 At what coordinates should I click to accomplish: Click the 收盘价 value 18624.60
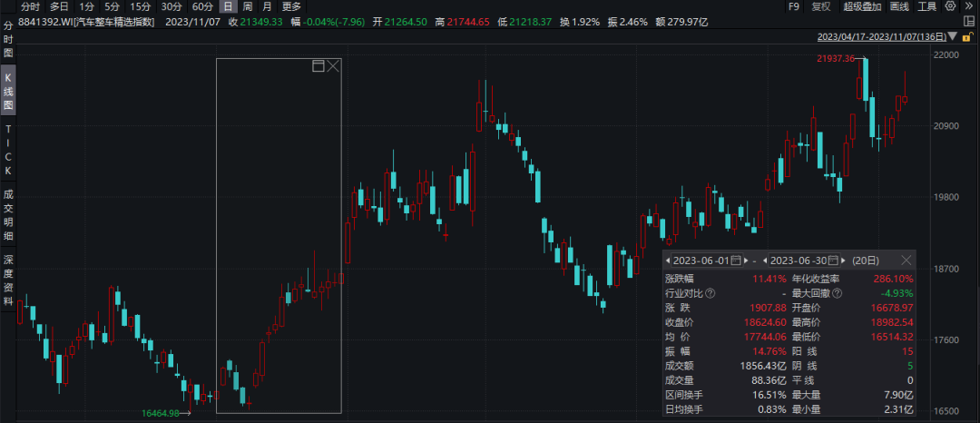point(766,322)
